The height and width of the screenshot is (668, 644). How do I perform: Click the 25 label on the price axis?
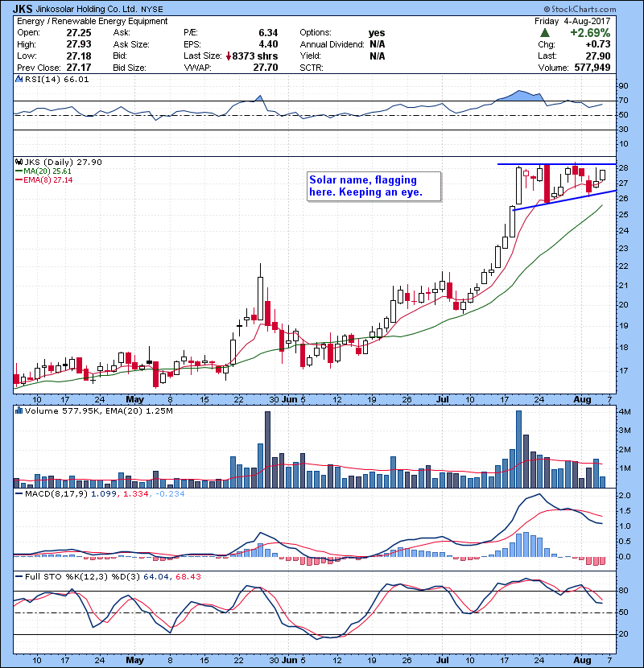623,214
